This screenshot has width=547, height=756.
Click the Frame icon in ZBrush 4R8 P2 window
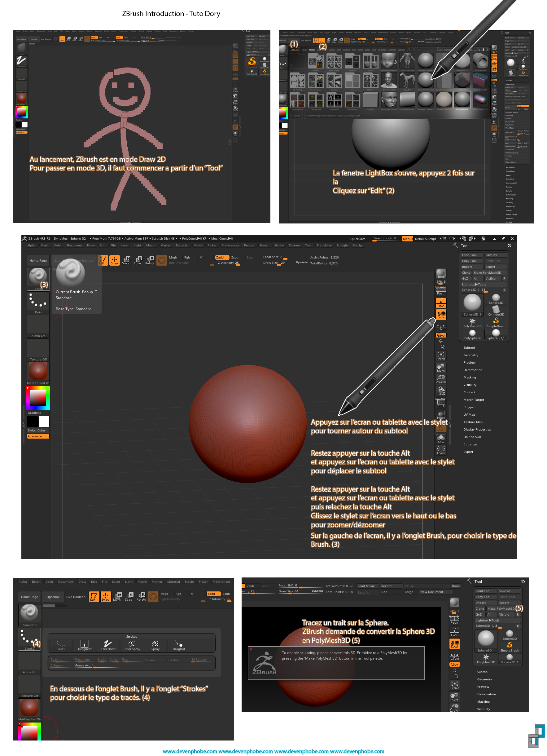[x=441, y=356]
